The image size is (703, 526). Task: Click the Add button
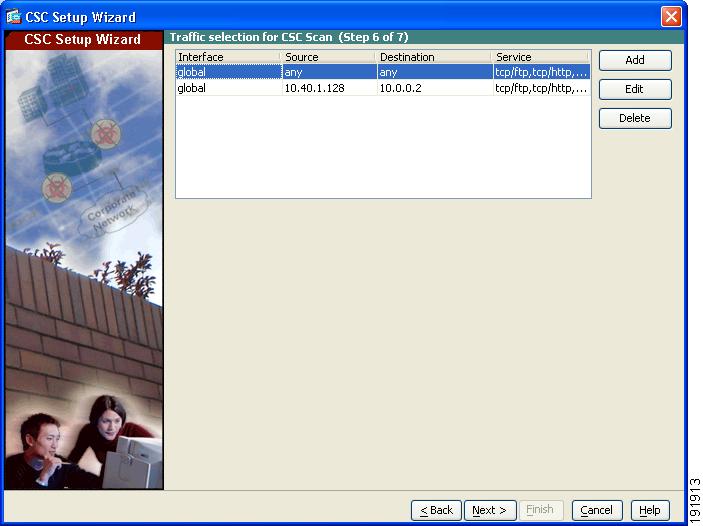[635, 60]
